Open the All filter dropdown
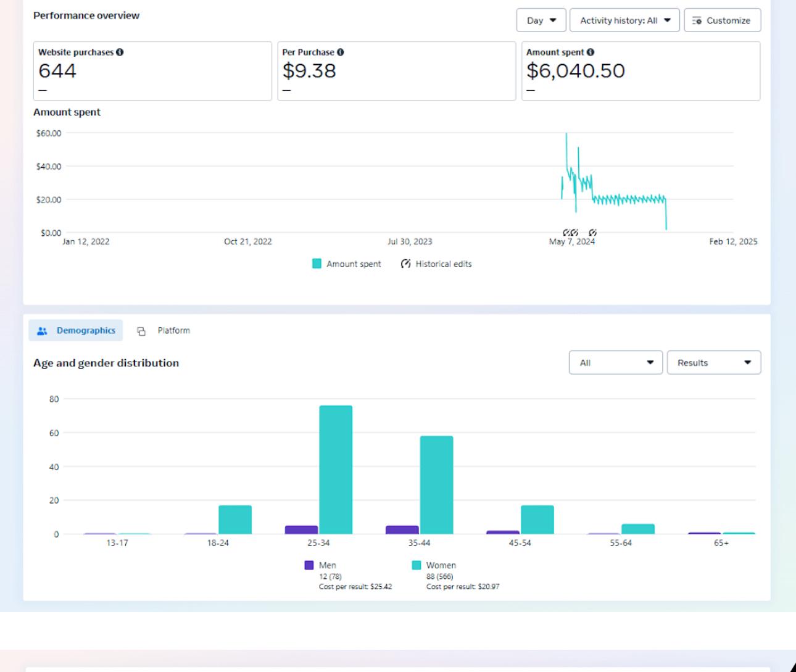The image size is (796, 672). (616, 363)
